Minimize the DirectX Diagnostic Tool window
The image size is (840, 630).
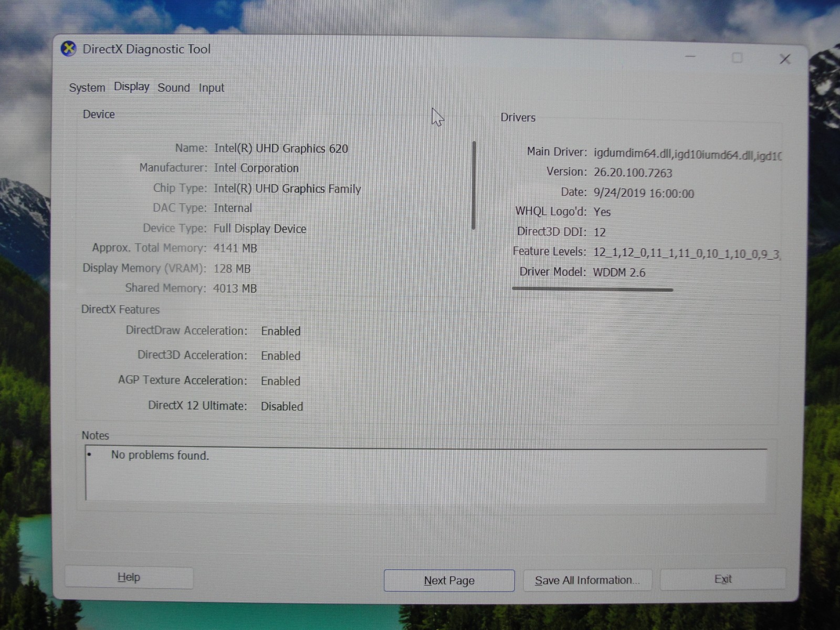[690, 56]
